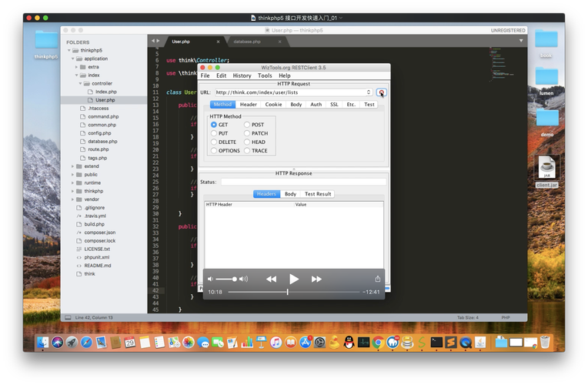This screenshot has width=588, height=385.
Task: Open Finder from the Dock
Action: (43, 342)
